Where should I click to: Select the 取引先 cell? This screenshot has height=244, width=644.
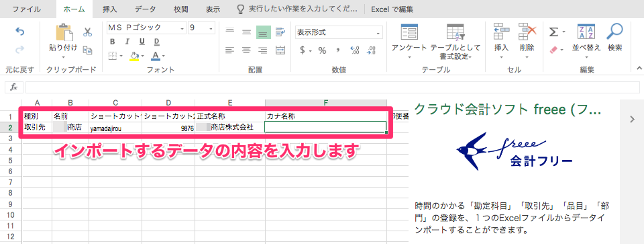[x=37, y=127]
